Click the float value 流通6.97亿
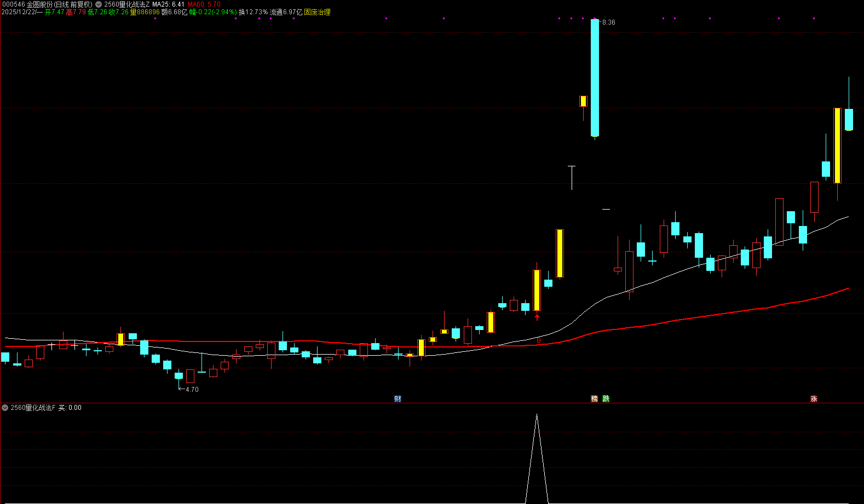The image size is (864, 504). click(x=286, y=12)
